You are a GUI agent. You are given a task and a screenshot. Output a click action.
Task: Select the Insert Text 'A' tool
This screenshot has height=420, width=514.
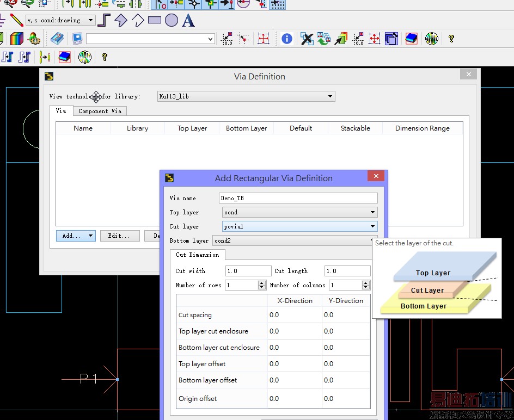pos(188,21)
